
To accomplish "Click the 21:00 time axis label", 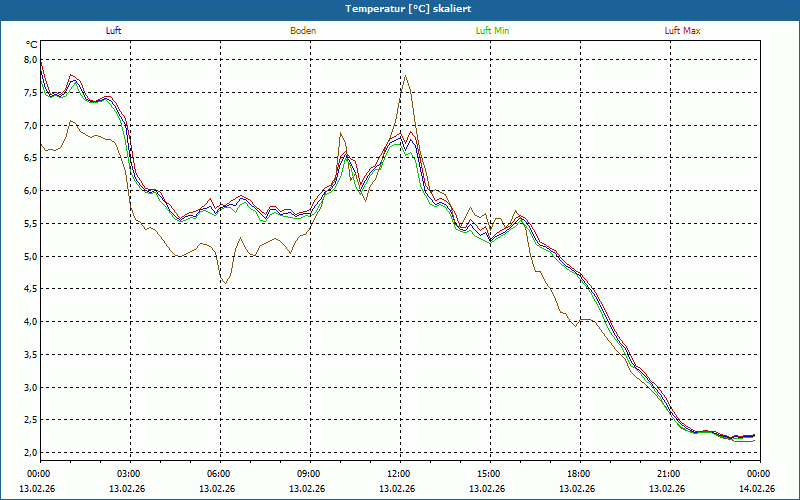I will 668,473.
